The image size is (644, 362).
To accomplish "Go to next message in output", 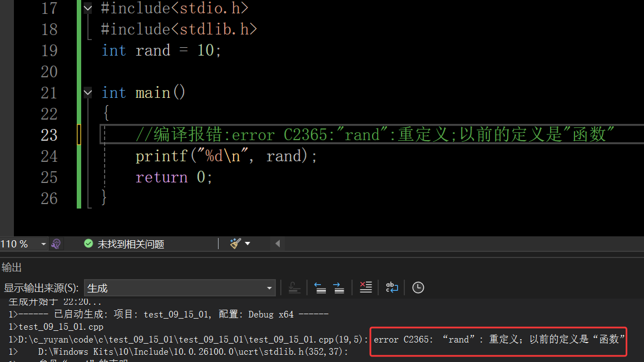I will coord(339,287).
